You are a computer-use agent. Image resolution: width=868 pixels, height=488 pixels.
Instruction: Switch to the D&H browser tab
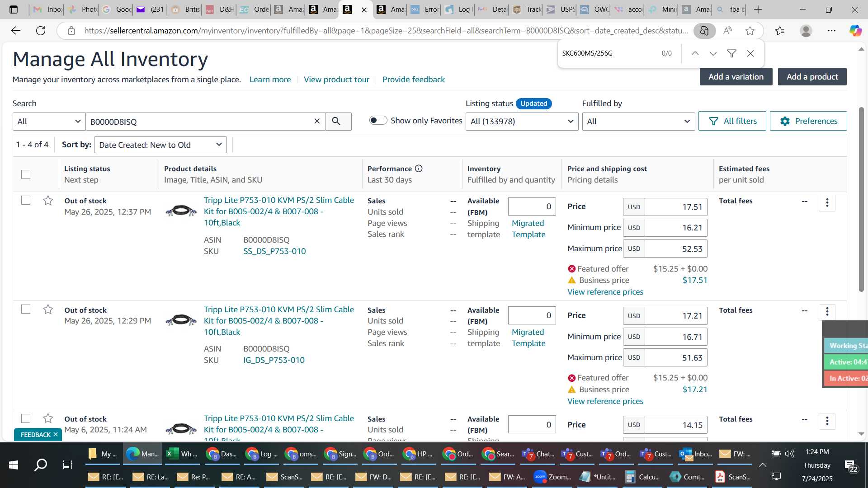click(220, 9)
